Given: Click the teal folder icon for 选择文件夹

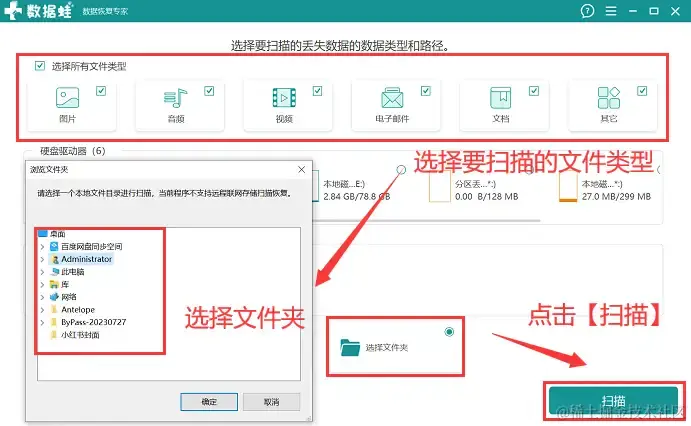Looking at the screenshot, I should pos(350,347).
